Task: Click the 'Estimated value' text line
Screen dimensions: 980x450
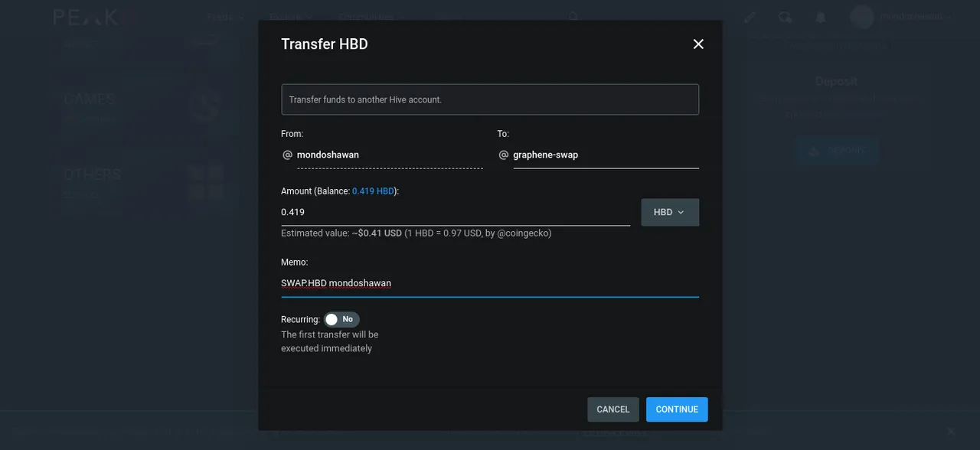Action: [416, 233]
